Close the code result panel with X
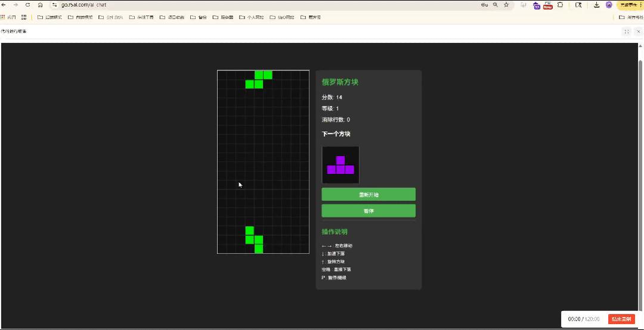The height and width of the screenshot is (330, 644). tap(638, 32)
